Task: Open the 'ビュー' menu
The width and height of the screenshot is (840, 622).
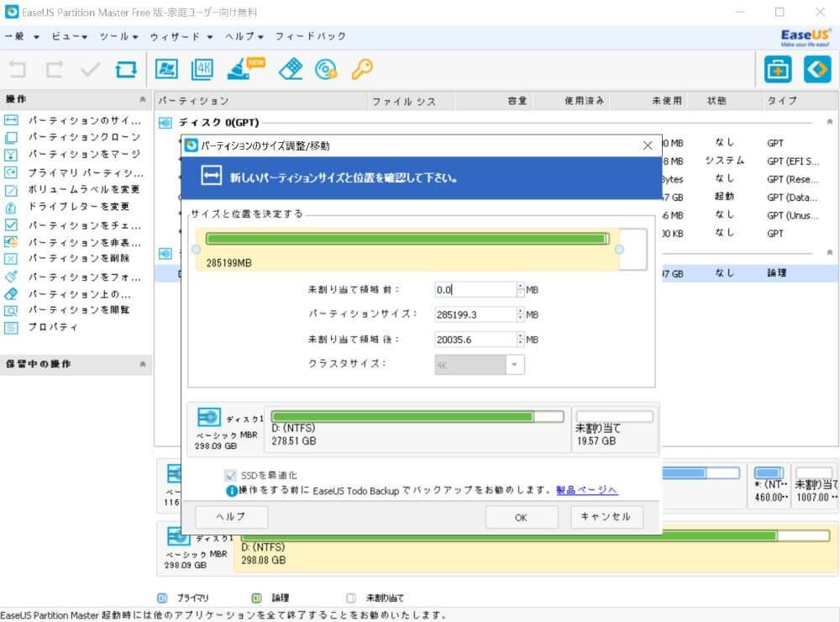Action: pos(69,36)
